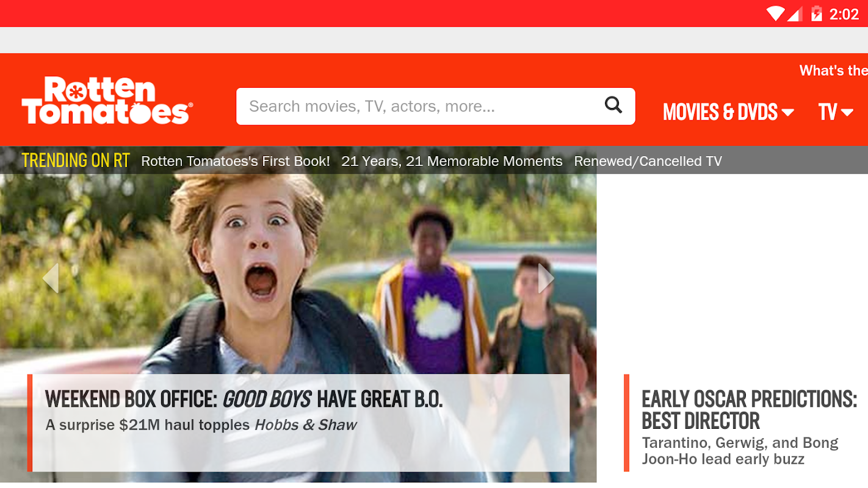Open Rotten Tomatoes's First Book! link
Screen dimensions: 868x488
pos(236,161)
